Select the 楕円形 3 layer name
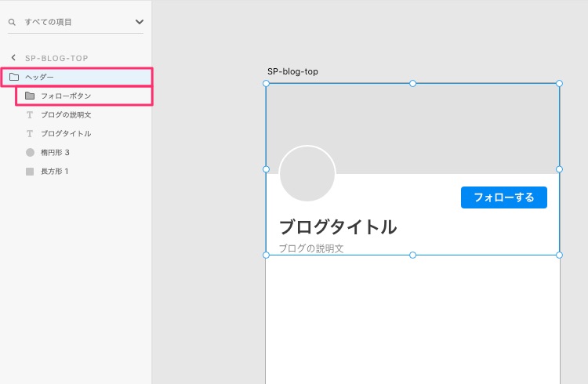Viewport: 588px width, 384px height. (x=55, y=152)
